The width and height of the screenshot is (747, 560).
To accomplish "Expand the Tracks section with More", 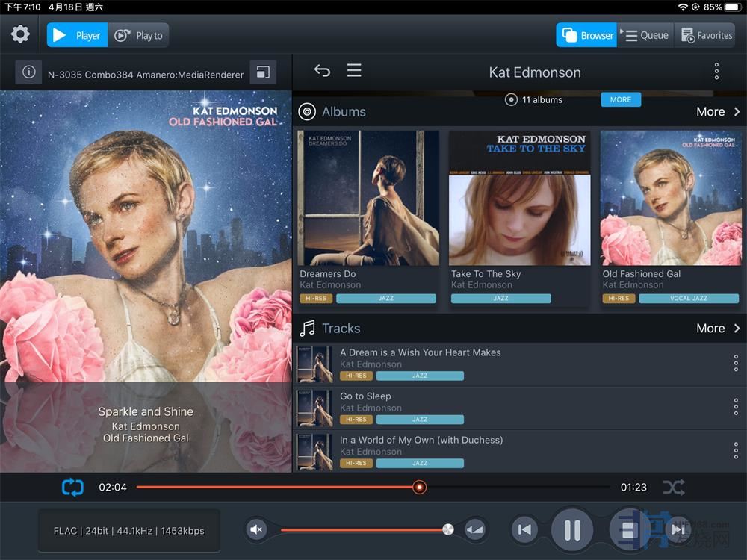I will pyautogui.click(x=718, y=329).
